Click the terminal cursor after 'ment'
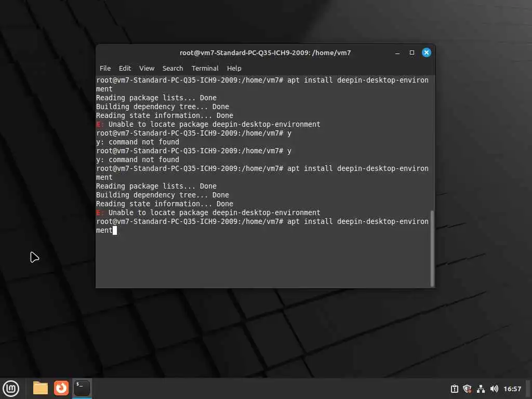 pyautogui.click(x=115, y=230)
